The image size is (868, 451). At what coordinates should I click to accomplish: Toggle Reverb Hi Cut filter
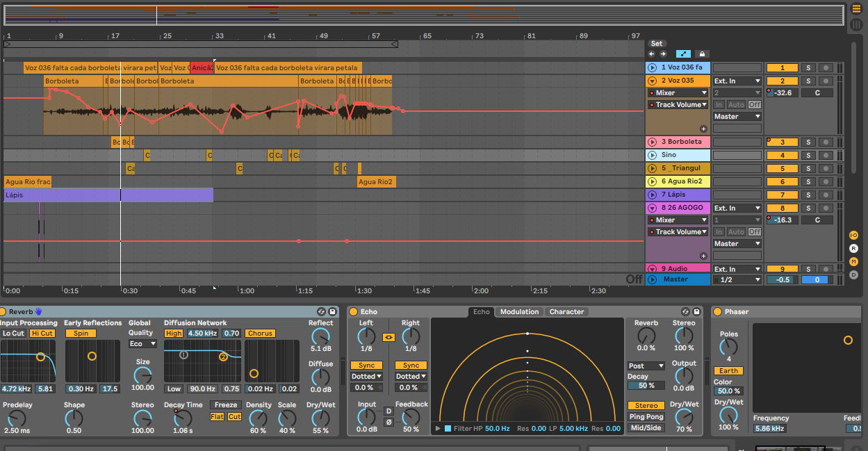click(x=42, y=334)
